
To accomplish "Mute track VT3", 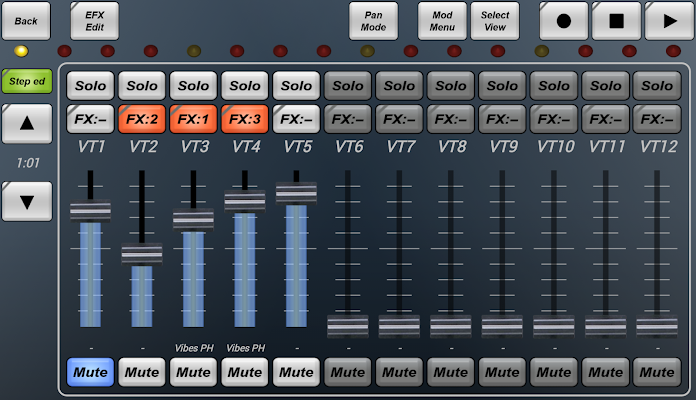I will [x=194, y=372].
